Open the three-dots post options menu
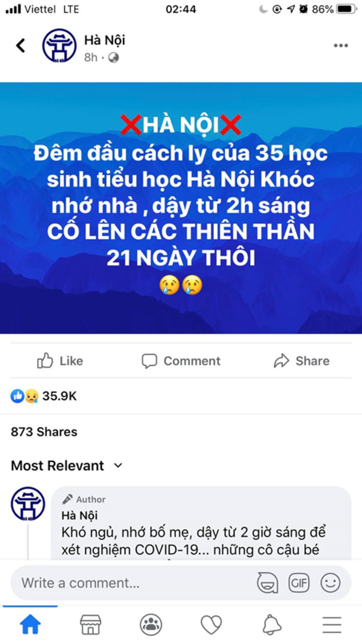The height and width of the screenshot is (644, 362). point(341,46)
